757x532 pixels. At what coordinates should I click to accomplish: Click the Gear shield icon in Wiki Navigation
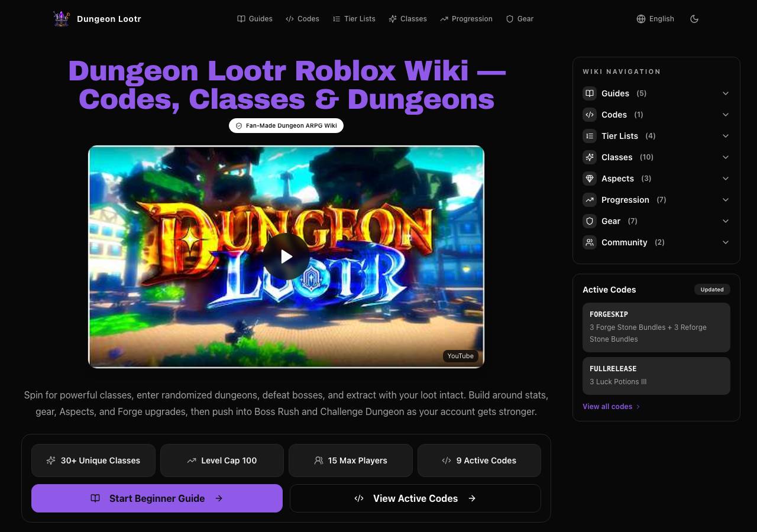pos(590,221)
